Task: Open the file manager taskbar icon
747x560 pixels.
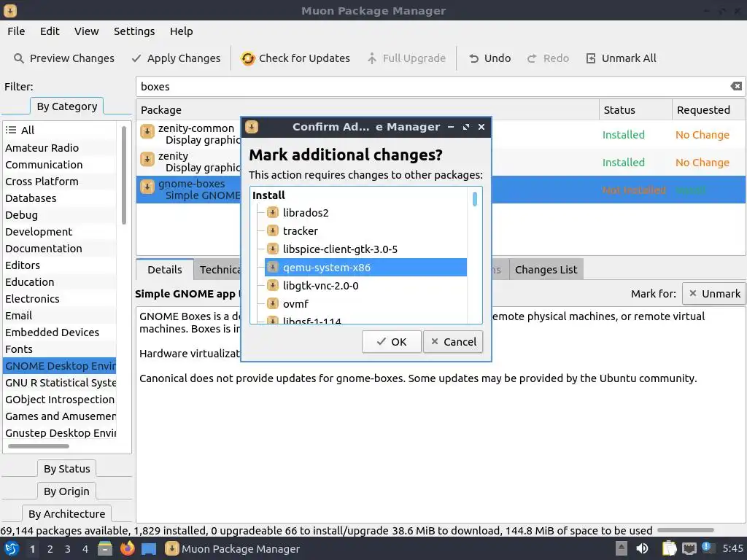Action: (105, 548)
